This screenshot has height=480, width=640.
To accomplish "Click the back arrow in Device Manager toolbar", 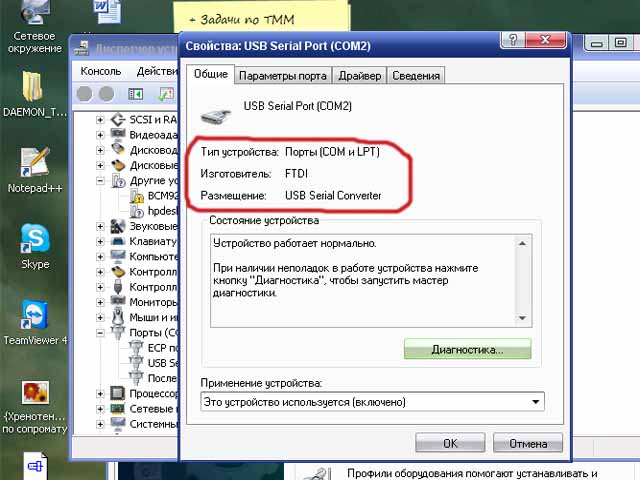I will [84, 94].
